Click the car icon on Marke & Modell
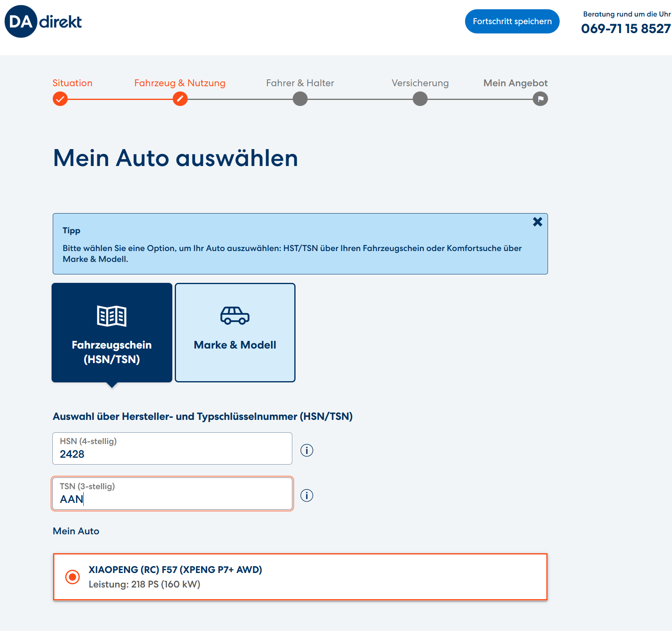 point(235,315)
